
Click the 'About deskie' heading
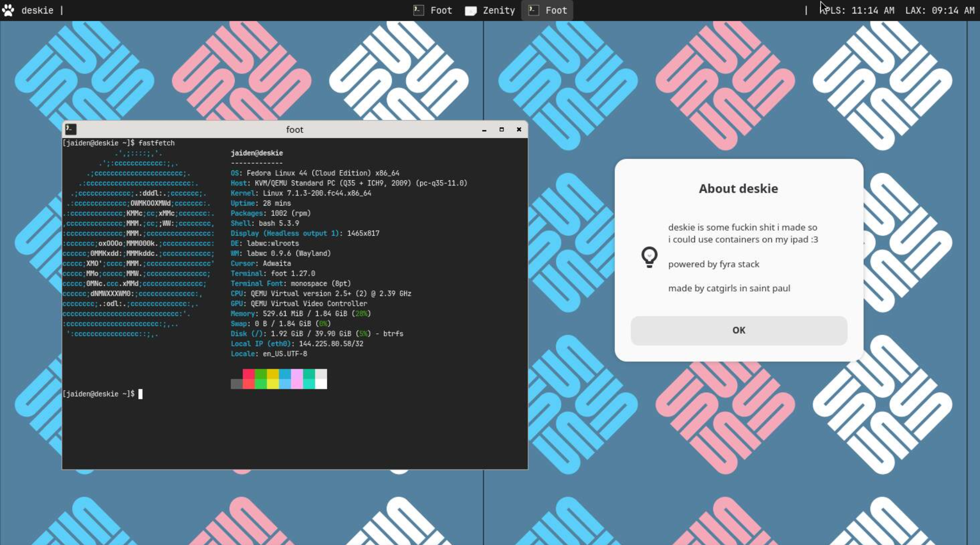click(x=738, y=189)
